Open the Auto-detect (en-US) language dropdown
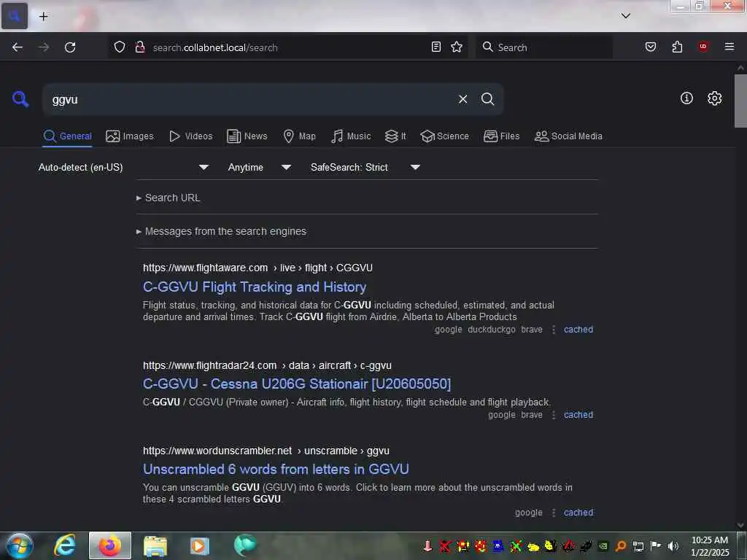 pos(123,167)
